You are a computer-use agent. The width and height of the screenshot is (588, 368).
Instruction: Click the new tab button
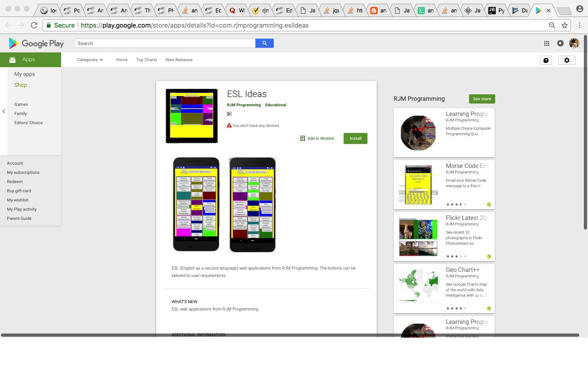(x=564, y=11)
